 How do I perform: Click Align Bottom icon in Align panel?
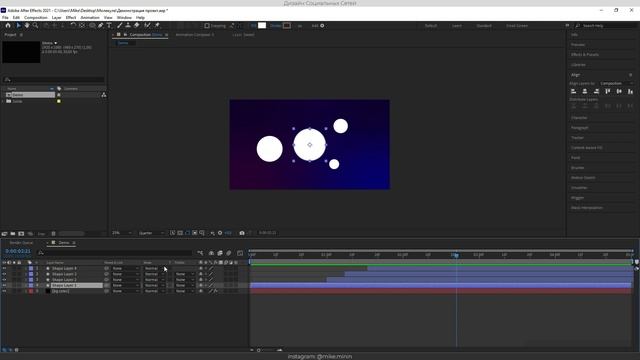(630, 91)
